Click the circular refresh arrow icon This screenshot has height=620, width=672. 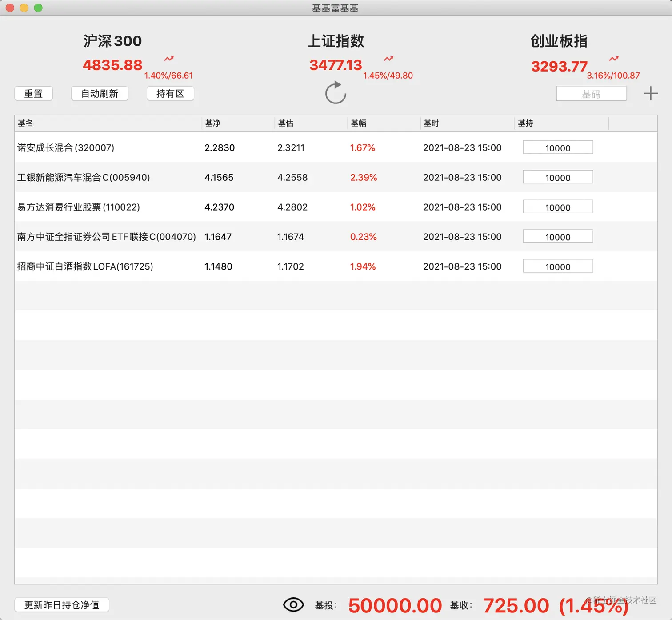(x=336, y=92)
